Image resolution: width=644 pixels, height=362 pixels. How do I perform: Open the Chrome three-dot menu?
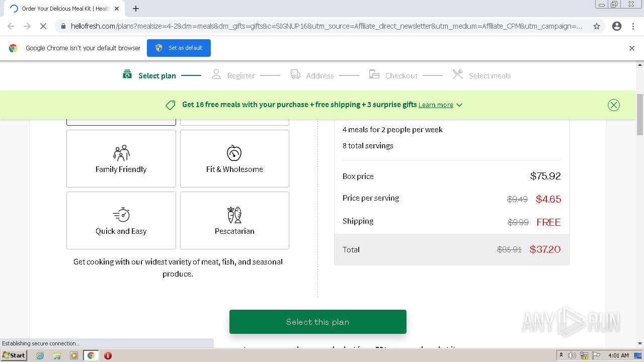(x=633, y=26)
